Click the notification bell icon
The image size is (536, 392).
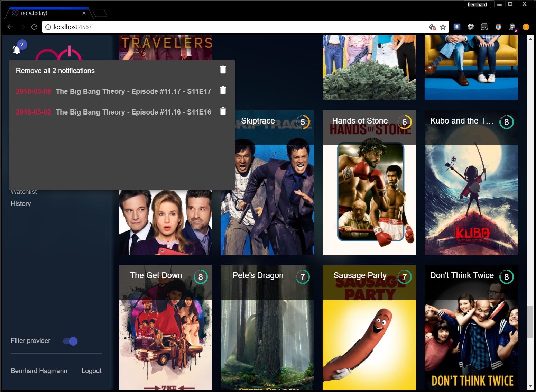(x=17, y=50)
